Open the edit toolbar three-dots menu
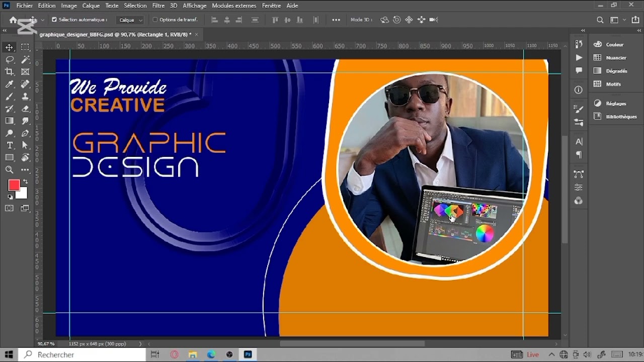 tap(25, 170)
